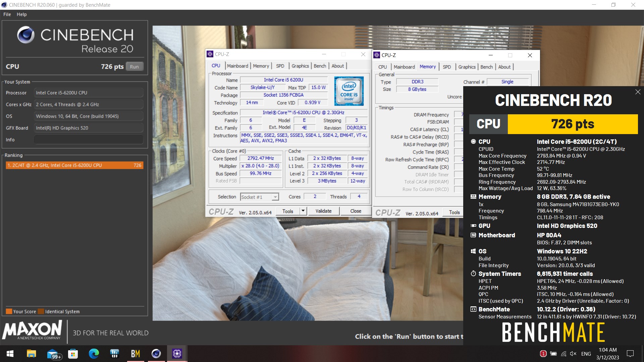Unmute volume speaker tray icon
The image size is (644, 362).
tap(573, 354)
